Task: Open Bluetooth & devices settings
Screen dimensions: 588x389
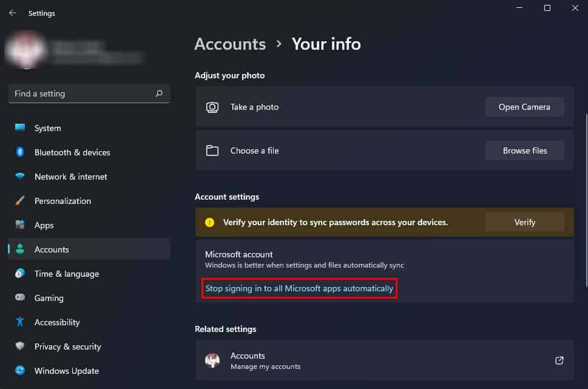Action: click(89, 152)
